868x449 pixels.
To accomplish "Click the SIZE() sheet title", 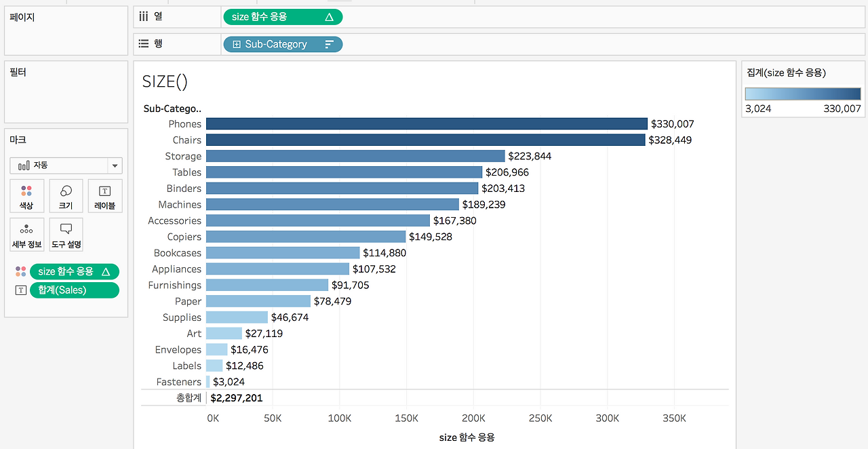I will click(x=165, y=81).
